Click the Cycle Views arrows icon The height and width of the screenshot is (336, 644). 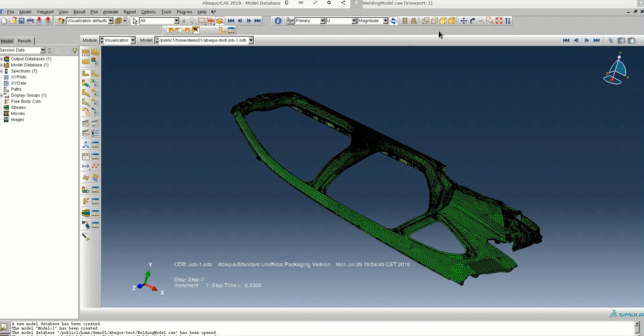point(507,21)
